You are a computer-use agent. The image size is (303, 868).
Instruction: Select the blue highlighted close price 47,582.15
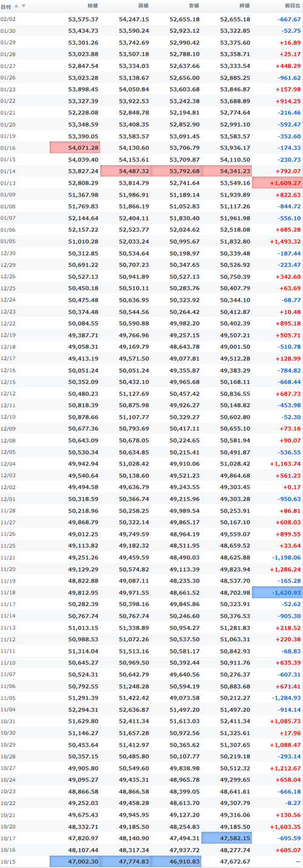coord(227,838)
